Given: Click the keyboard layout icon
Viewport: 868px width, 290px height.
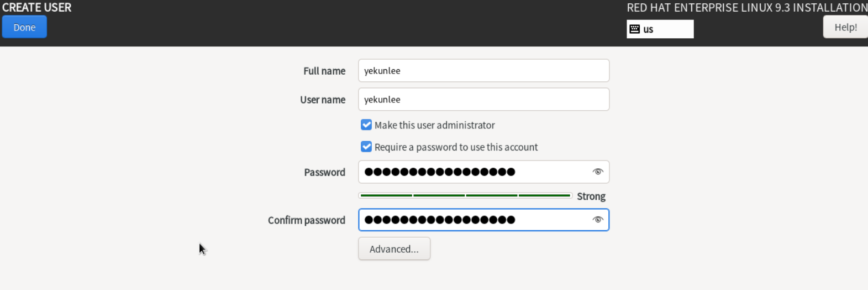Looking at the screenshot, I should (x=634, y=29).
